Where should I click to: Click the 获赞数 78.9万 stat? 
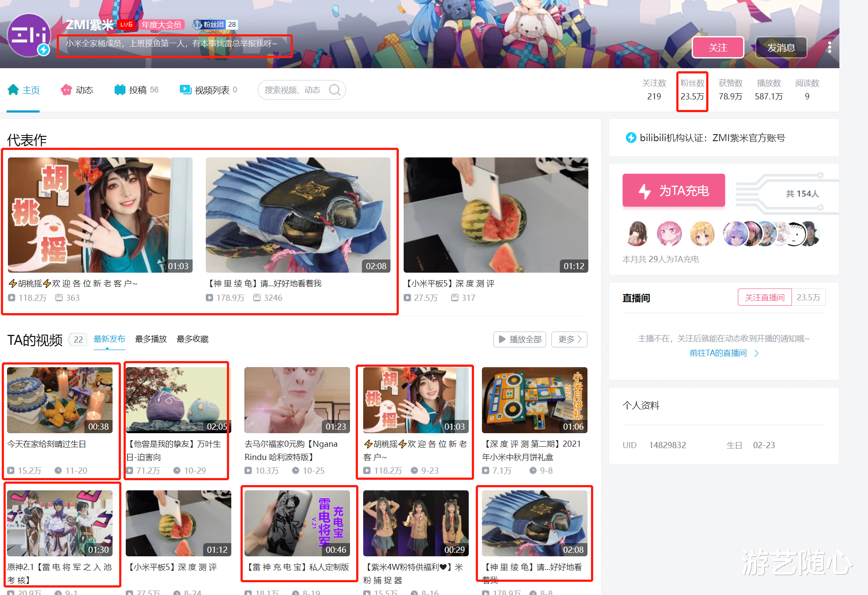point(730,90)
